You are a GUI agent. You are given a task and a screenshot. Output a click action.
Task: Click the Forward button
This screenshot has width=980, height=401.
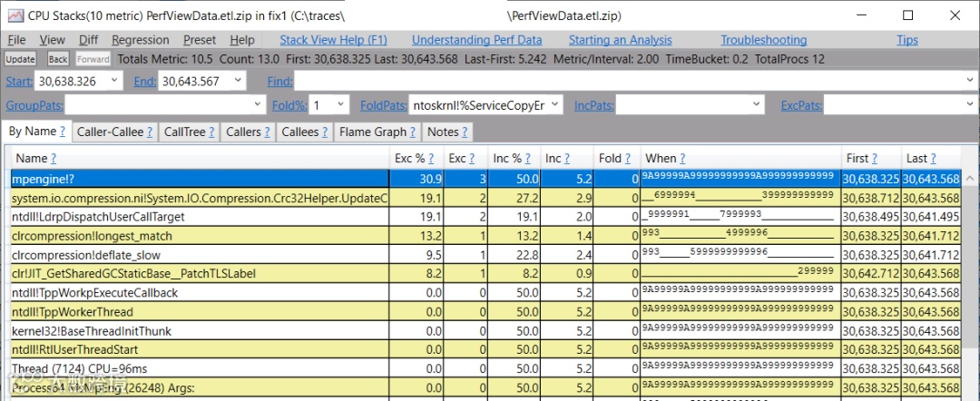point(93,59)
